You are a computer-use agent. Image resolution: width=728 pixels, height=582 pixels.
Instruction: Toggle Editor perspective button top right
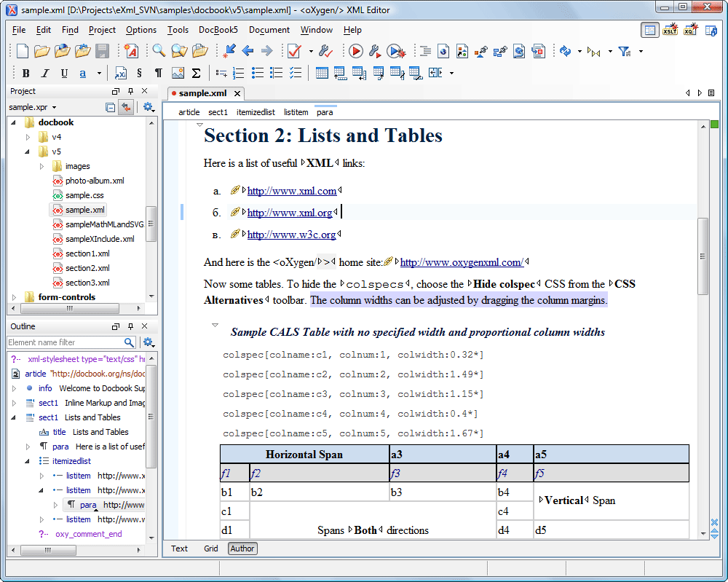click(650, 30)
